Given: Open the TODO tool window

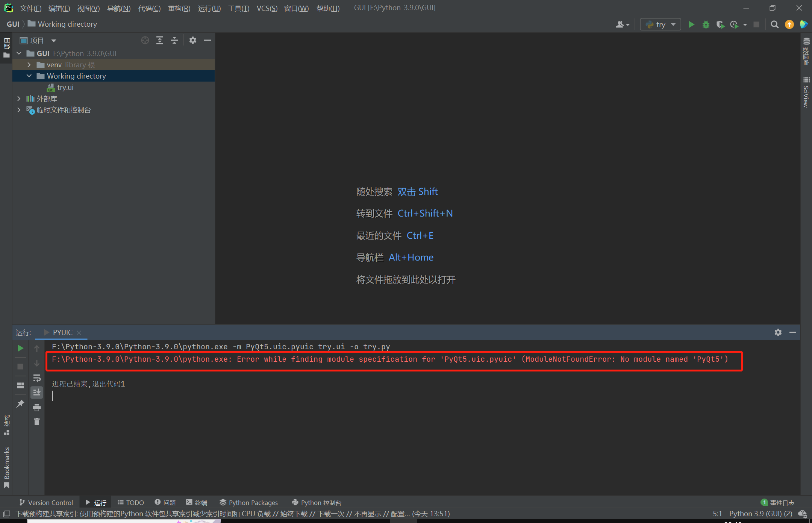Looking at the screenshot, I should [x=131, y=503].
